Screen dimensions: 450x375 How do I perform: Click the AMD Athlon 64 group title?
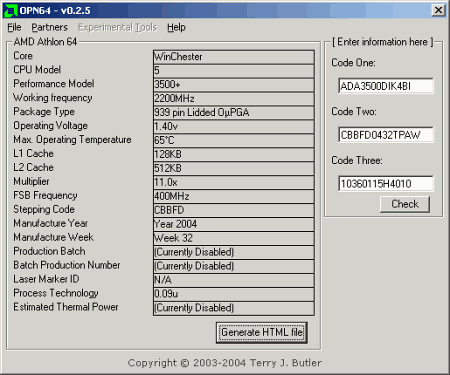coord(45,42)
